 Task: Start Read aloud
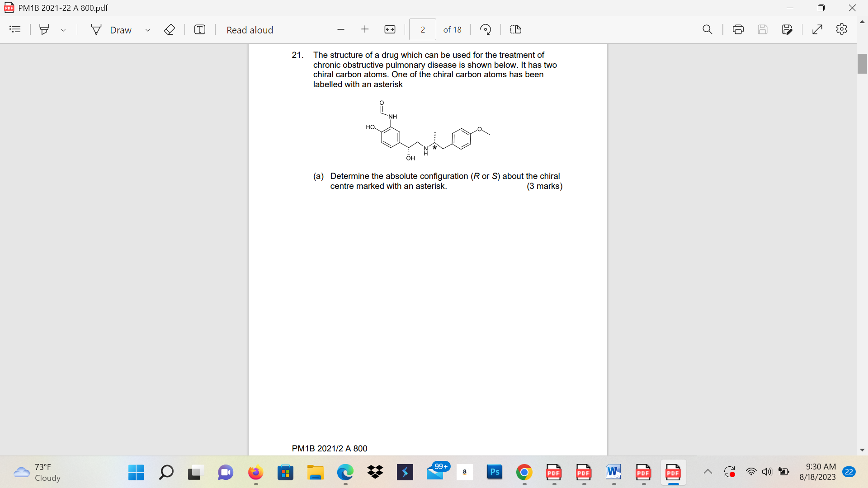pyautogui.click(x=250, y=30)
